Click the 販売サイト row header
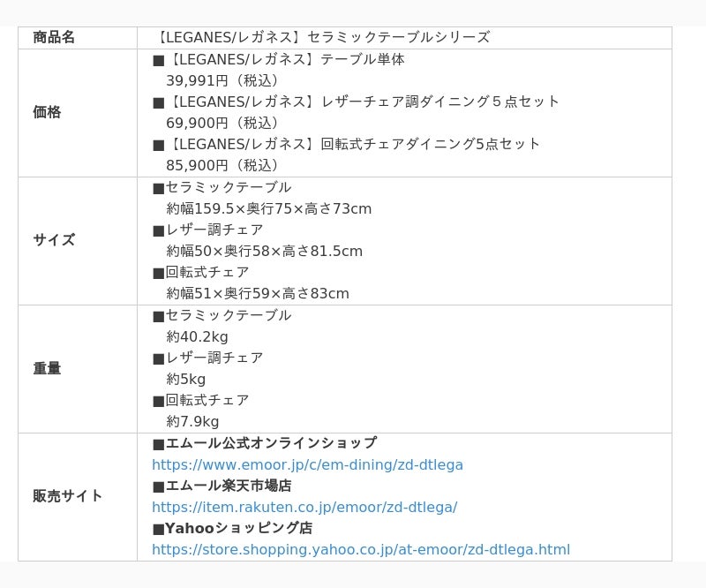The height and width of the screenshot is (588, 706). pyautogui.click(x=68, y=496)
